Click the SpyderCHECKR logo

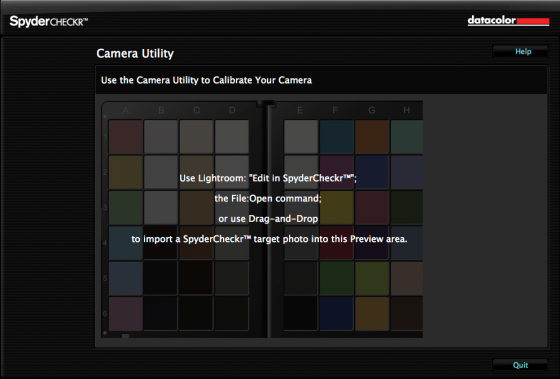(x=49, y=21)
